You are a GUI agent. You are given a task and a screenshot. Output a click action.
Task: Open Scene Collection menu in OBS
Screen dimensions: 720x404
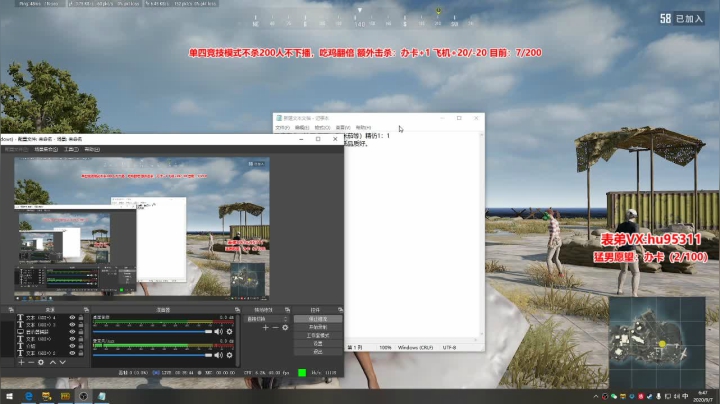46,149
